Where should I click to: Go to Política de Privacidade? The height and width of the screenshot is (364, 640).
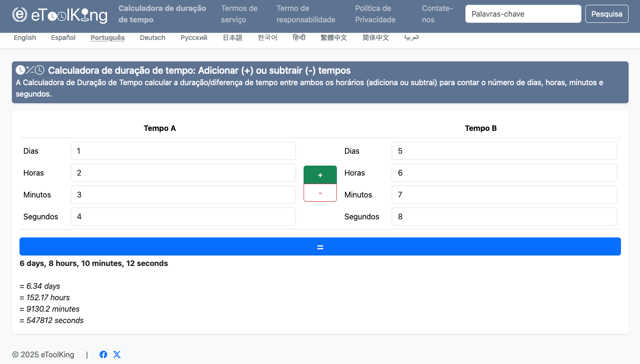point(375,14)
